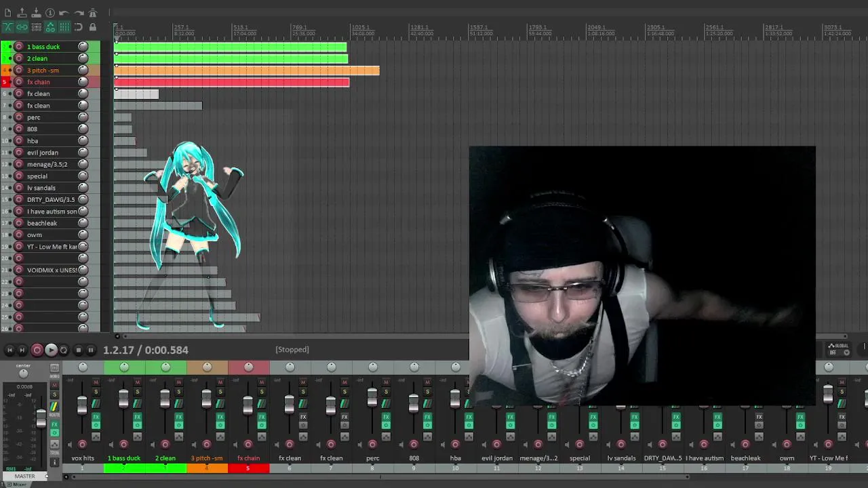This screenshot has width=868, height=488.
Task: Select 'perc' mixer strip name label
Action: click(372, 458)
